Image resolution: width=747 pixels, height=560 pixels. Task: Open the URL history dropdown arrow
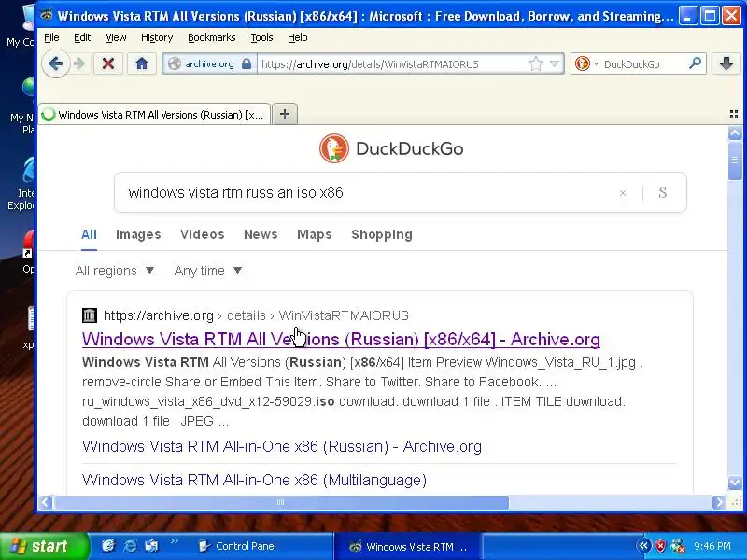click(554, 63)
